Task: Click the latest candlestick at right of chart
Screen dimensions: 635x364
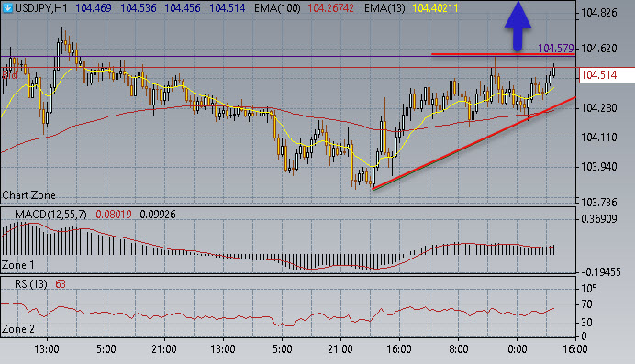Action: point(553,70)
